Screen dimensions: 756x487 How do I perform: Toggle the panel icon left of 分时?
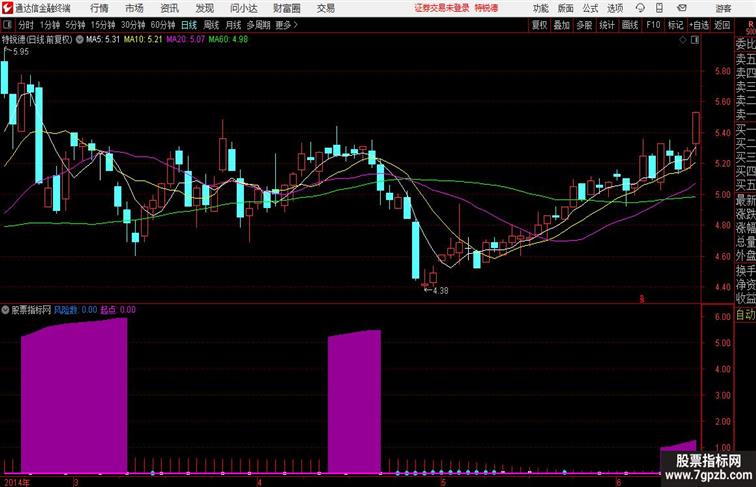coord(7,25)
